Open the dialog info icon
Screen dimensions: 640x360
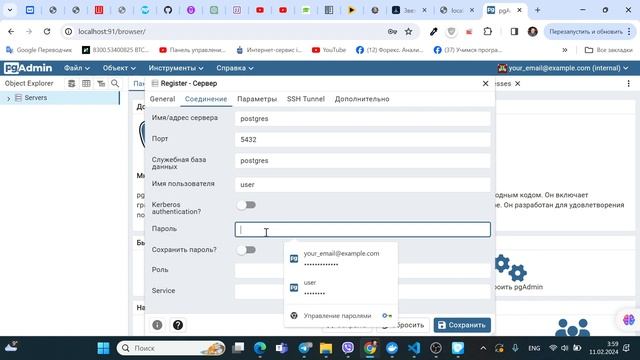pos(157,325)
